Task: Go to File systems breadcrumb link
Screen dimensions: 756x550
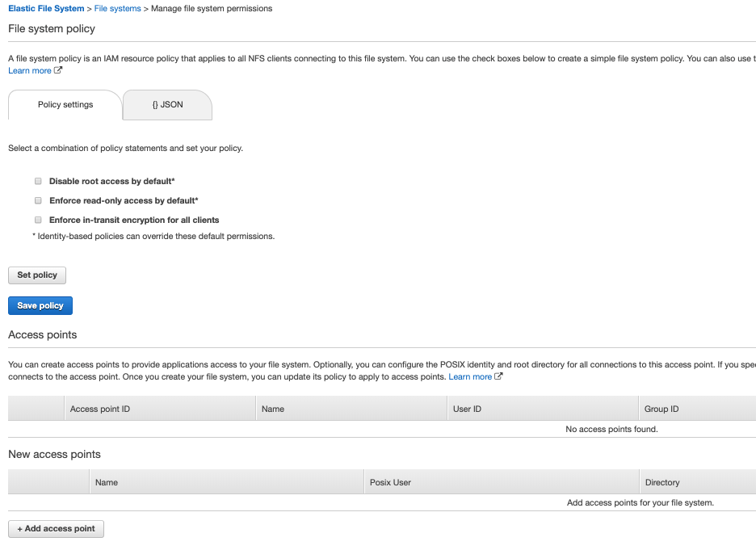Action: tap(117, 9)
